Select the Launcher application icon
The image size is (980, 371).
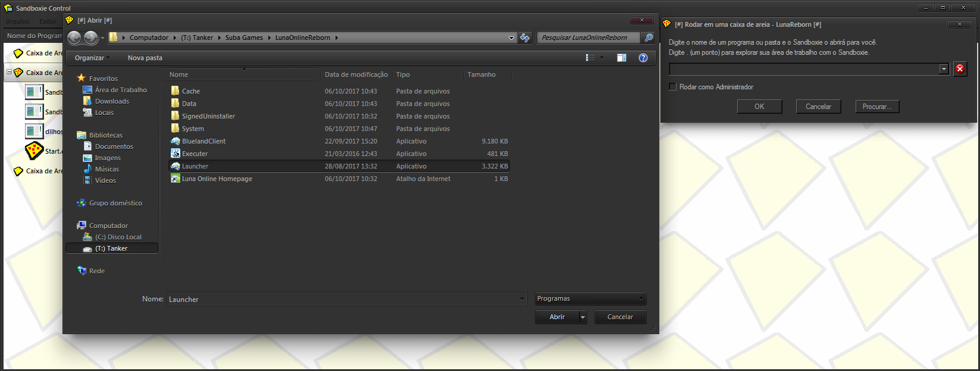tap(175, 166)
